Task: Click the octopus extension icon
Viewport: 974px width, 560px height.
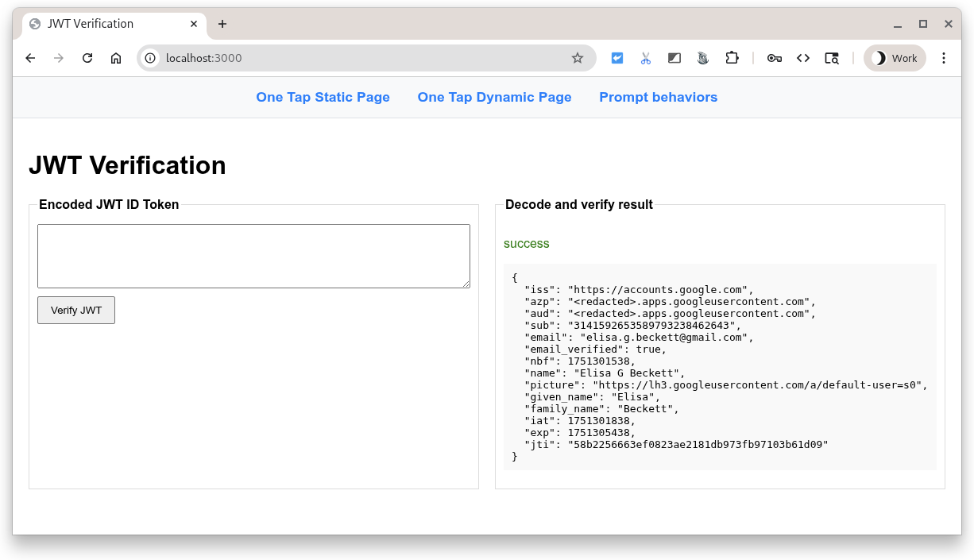Action: tap(703, 58)
